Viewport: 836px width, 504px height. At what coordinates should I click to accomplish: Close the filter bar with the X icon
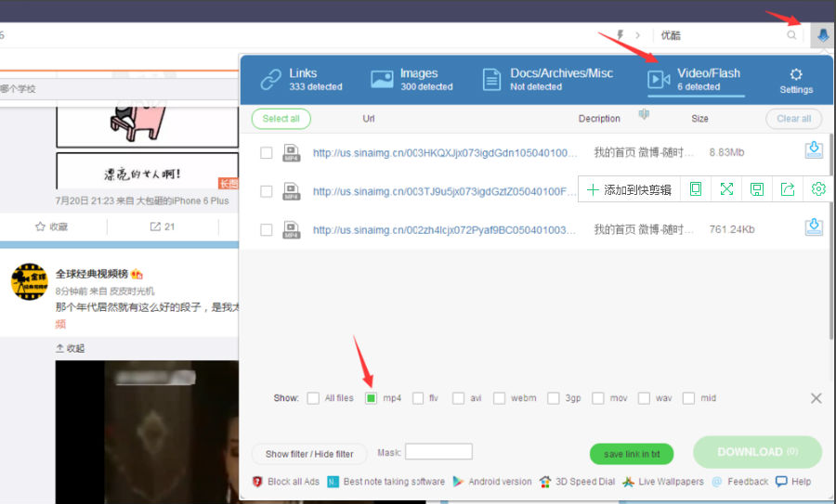point(816,398)
